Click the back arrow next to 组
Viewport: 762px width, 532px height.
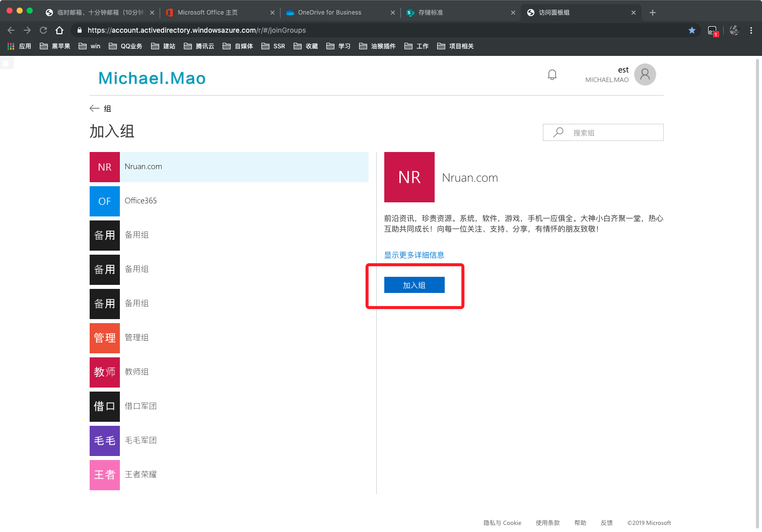coord(94,108)
